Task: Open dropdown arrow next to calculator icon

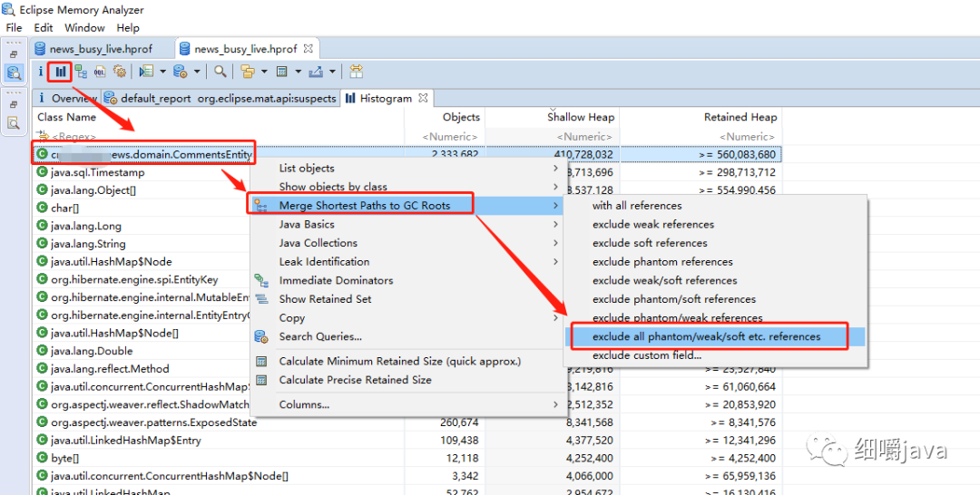Action: (299, 72)
